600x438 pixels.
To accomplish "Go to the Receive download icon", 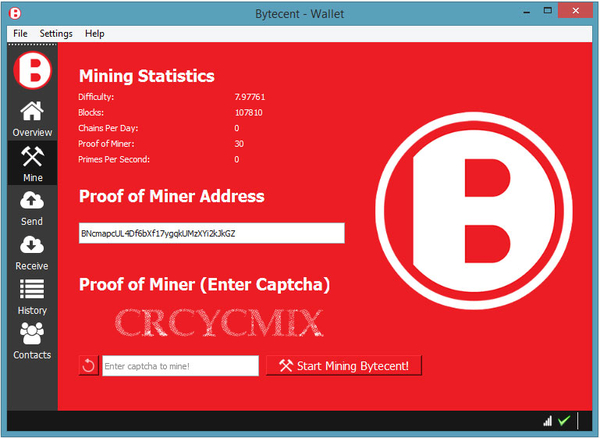I will pyautogui.click(x=32, y=250).
